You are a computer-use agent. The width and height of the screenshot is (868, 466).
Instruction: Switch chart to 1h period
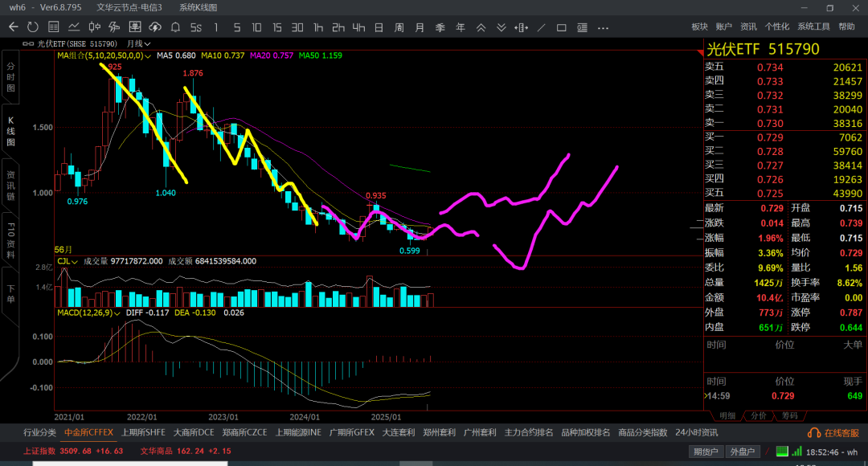click(x=317, y=27)
